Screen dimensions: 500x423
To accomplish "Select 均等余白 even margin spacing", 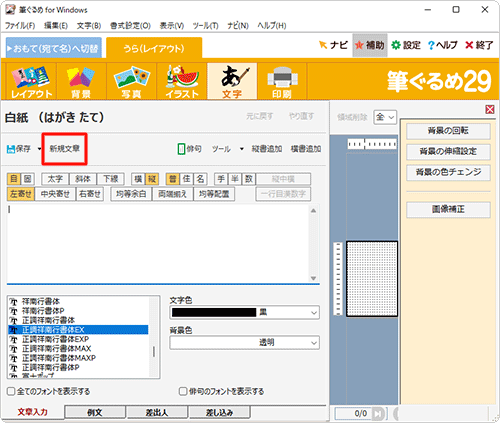I will tap(131, 194).
